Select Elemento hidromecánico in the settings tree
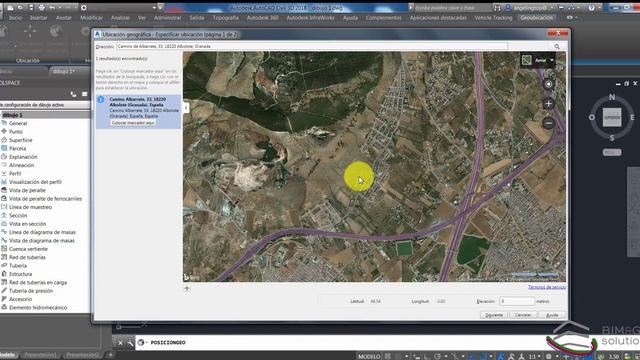The height and width of the screenshot is (360, 640). (x=38, y=308)
